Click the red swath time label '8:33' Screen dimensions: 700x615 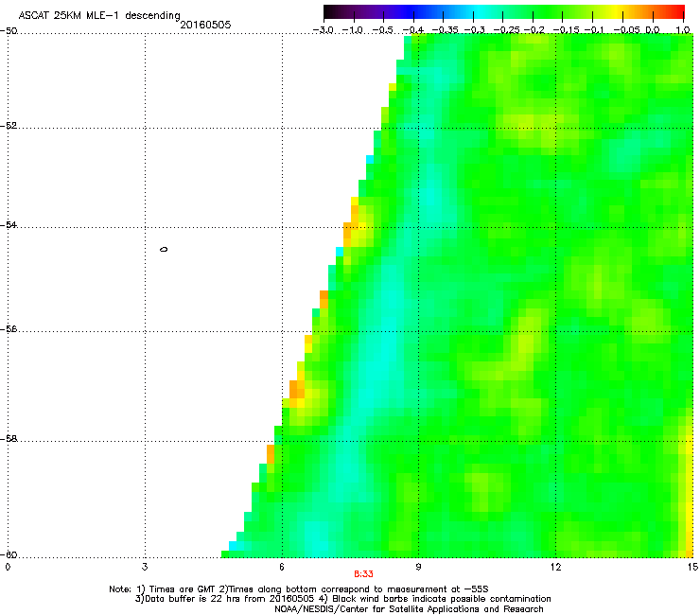click(x=363, y=574)
